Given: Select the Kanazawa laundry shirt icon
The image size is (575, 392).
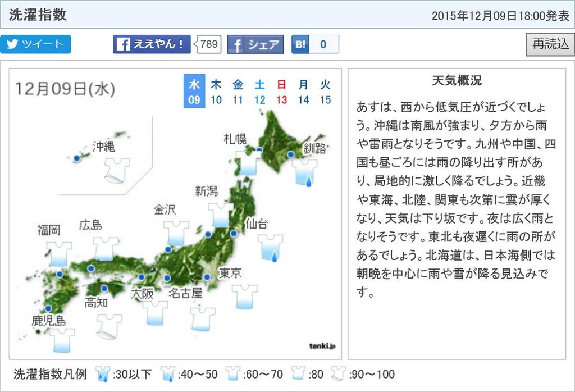Looking at the screenshot, I should click(176, 233).
